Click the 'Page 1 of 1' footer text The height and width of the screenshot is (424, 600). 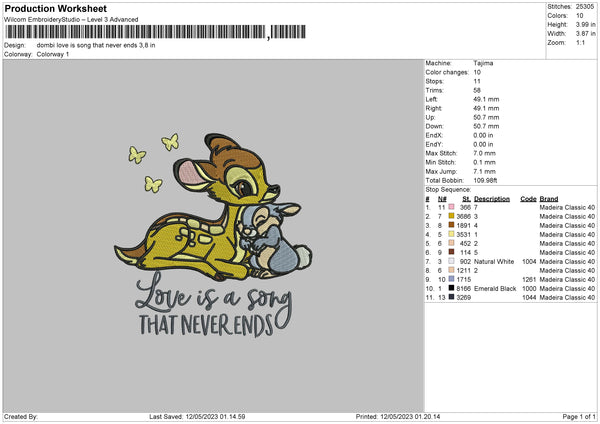click(579, 416)
